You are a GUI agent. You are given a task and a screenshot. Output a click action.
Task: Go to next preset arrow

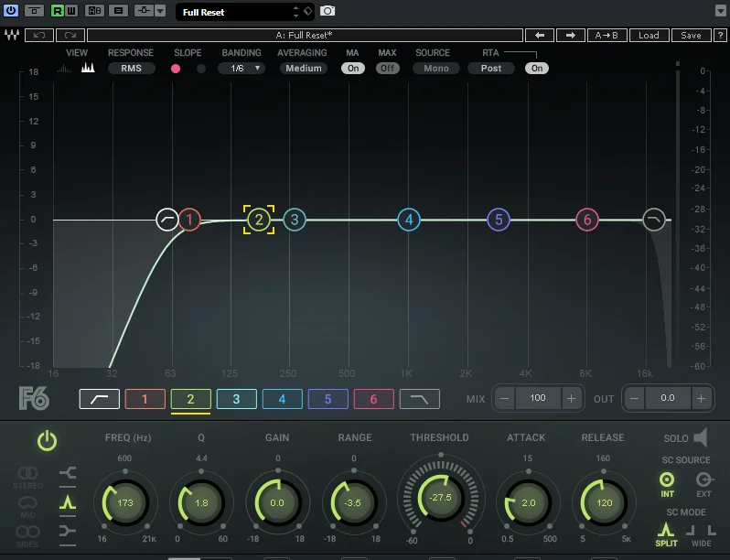571,35
